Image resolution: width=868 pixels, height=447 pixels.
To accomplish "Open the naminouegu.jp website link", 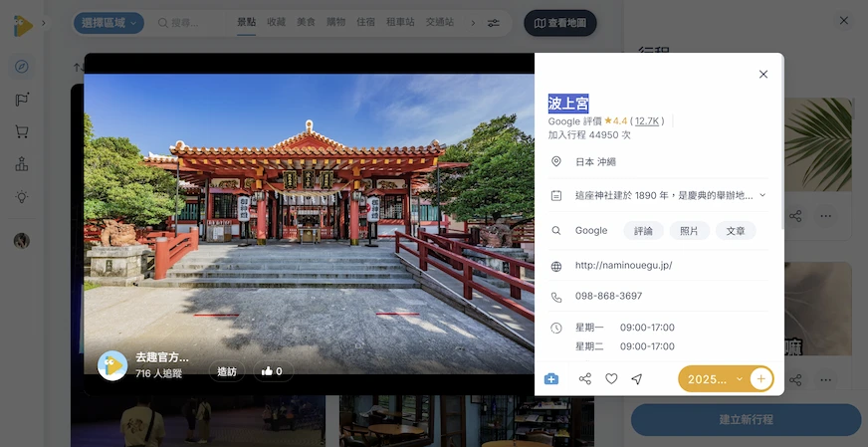I will [x=624, y=266].
